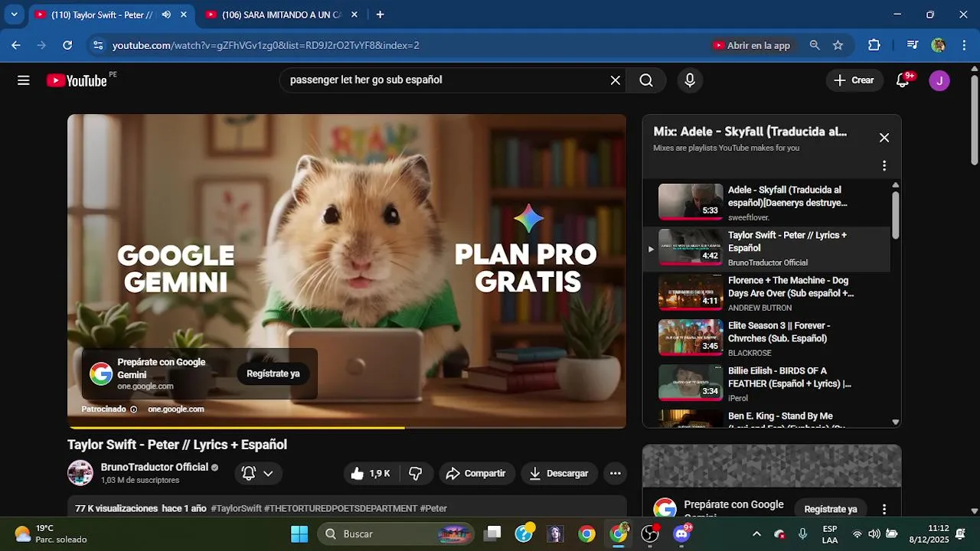Viewport: 980px width, 551px height.
Task: Close the Mix playlist panel
Action: tap(884, 138)
